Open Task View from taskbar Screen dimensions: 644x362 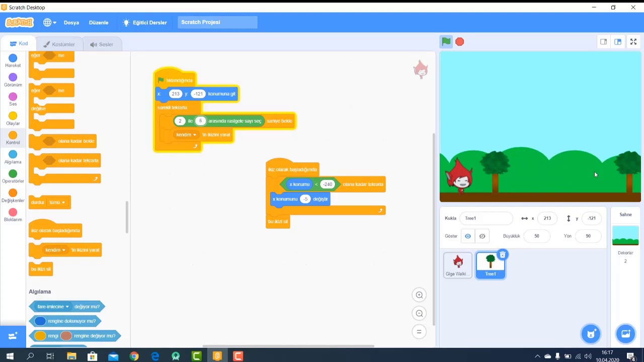pos(50,356)
